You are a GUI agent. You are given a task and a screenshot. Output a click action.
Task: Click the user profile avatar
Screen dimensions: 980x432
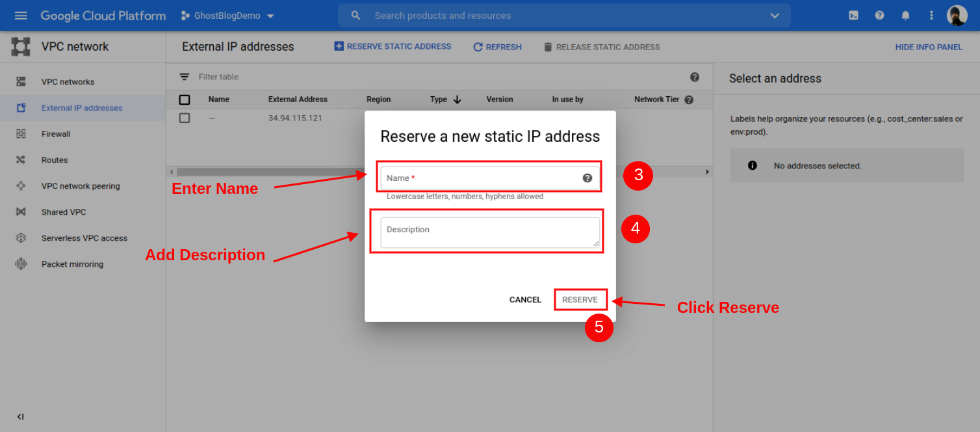point(957,16)
